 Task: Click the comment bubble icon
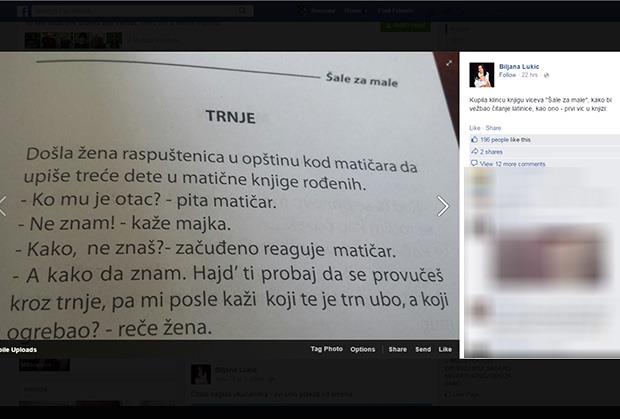click(x=474, y=163)
